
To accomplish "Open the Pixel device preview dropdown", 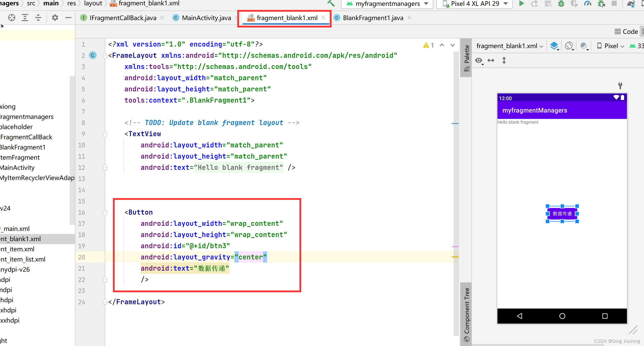I will coord(611,46).
